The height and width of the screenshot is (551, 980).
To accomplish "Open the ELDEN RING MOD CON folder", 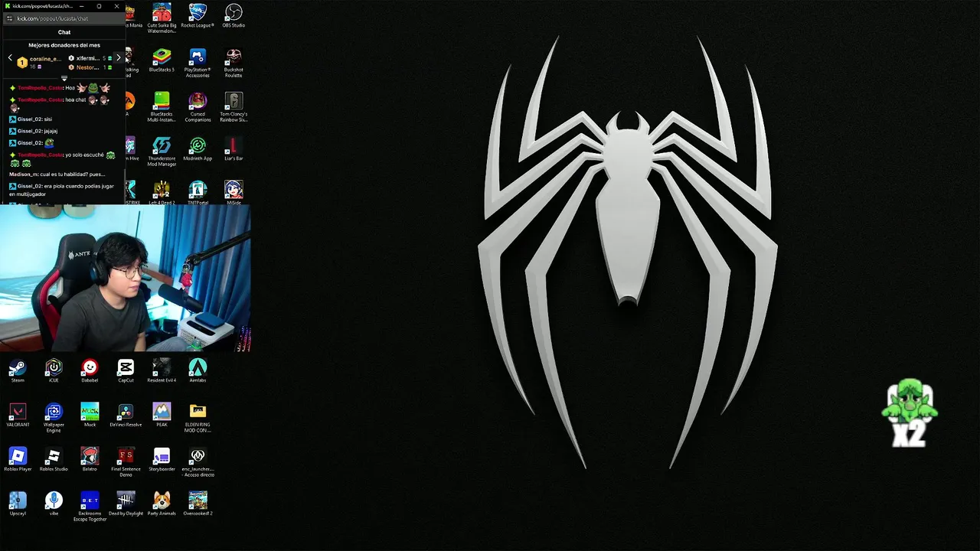I will 198,418.
